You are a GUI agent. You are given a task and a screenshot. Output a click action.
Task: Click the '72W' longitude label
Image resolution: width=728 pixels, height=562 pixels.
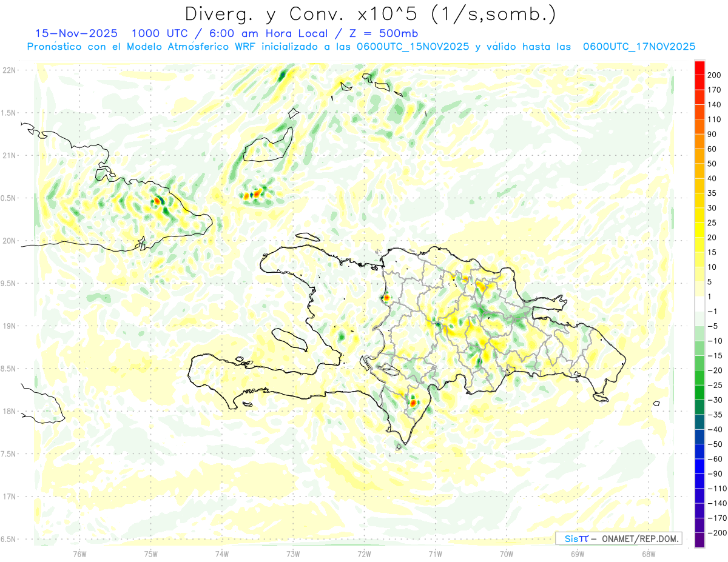(x=364, y=553)
